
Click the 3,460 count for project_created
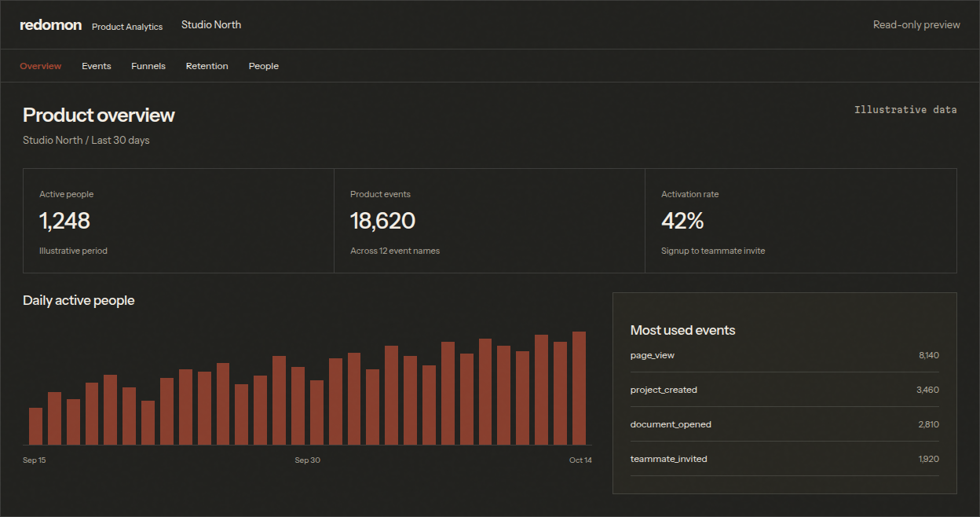pyautogui.click(x=927, y=390)
